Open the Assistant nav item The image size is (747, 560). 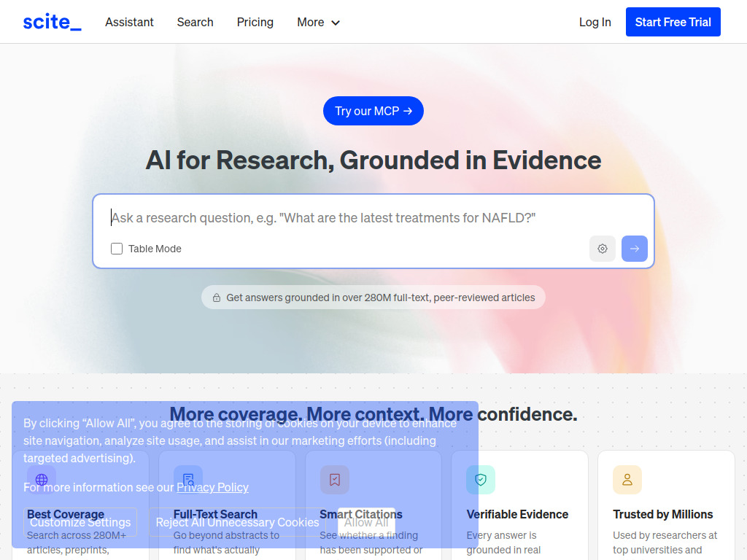pos(129,22)
